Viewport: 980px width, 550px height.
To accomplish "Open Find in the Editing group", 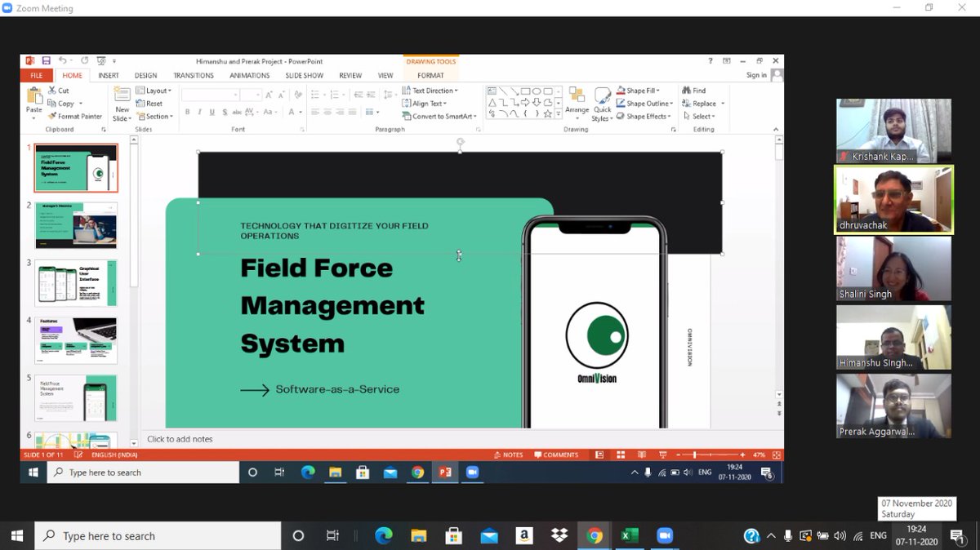I will click(694, 91).
